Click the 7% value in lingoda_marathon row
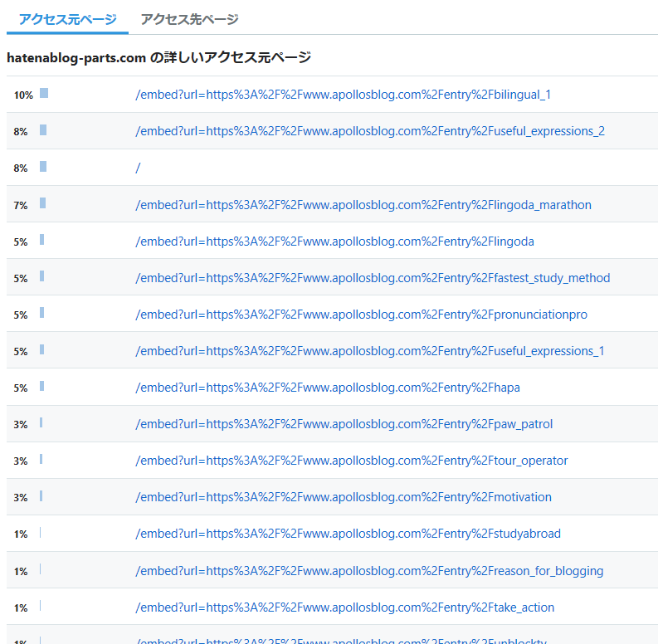Viewport: 658px width, 644px height. pos(21,206)
